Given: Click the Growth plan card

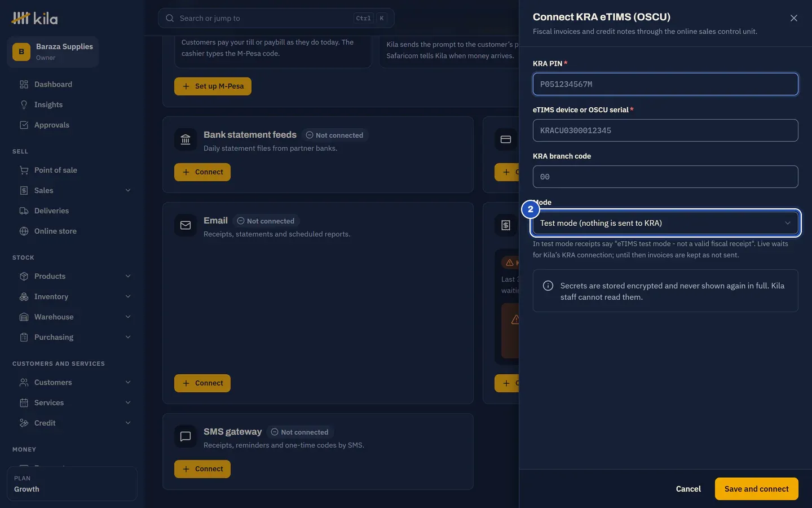Looking at the screenshot, I should (x=72, y=484).
